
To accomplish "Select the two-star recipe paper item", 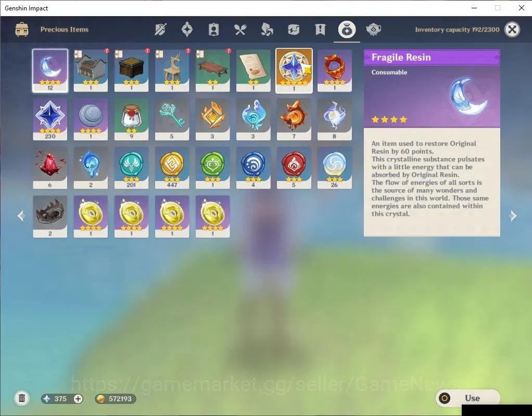I will 254,71.
